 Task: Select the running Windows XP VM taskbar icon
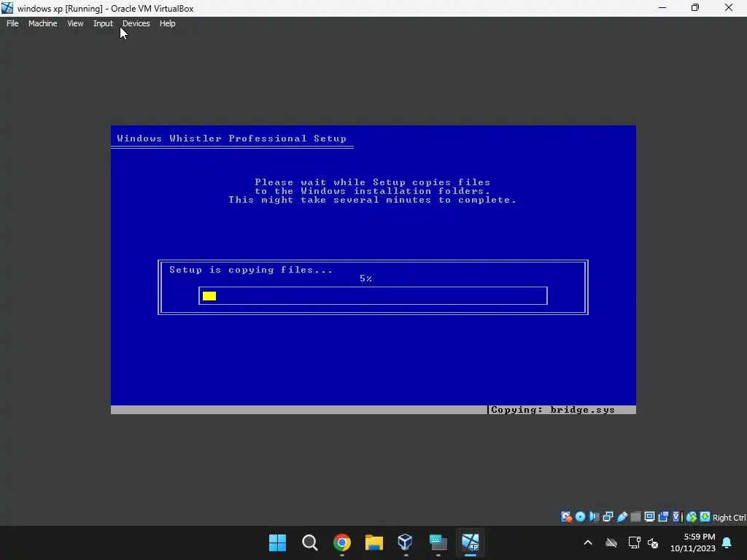[471, 542]
